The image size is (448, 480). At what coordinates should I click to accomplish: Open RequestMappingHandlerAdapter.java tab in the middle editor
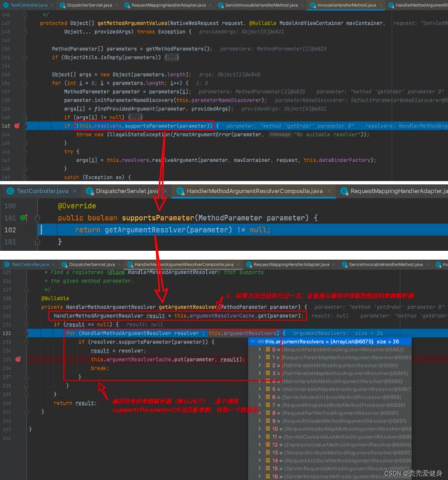point(394,191)
